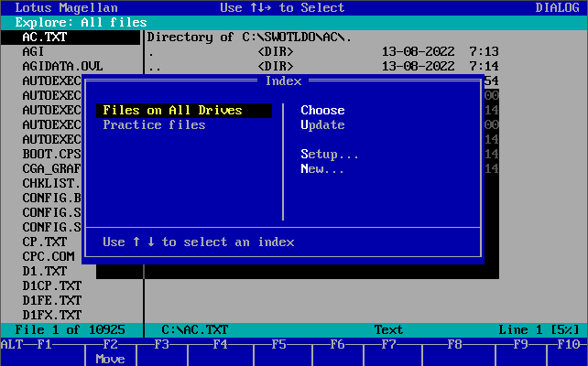Image resolution: width=588 pixels, height=366 pixels.
Task: Open the Setup... option
Action: pos(330,155)
